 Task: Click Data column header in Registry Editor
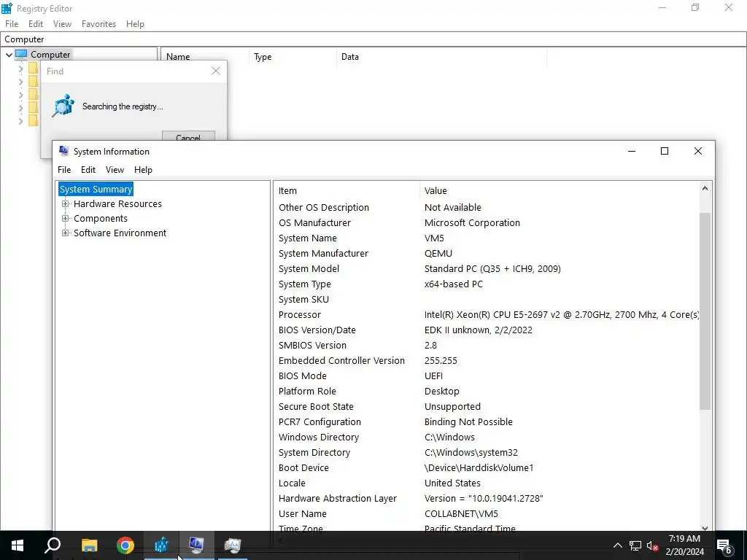coord(441,57)
